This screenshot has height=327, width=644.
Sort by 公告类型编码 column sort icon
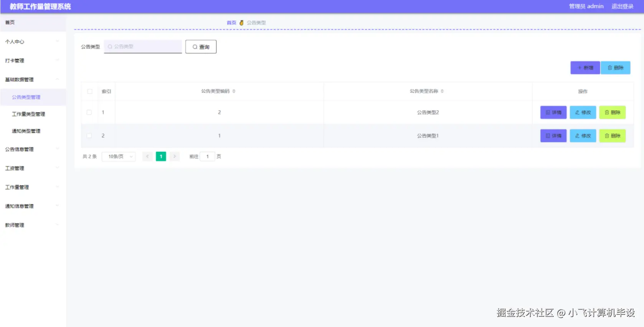tap(234, 91)
